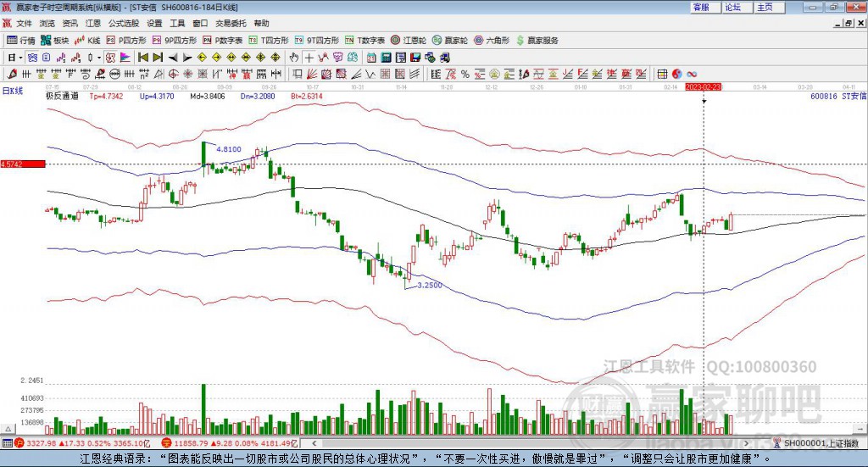Open dropdown arrow beside candlestick type icon
Viewport: 868px width, 467px height.
(x=98, y=57)
